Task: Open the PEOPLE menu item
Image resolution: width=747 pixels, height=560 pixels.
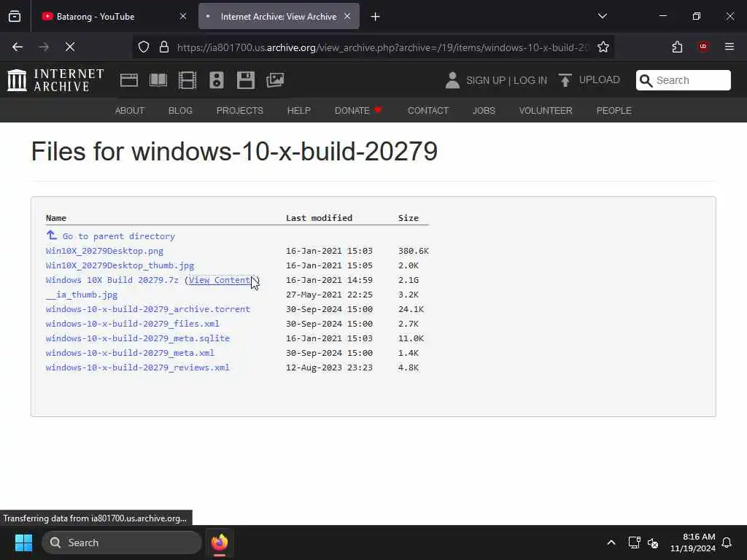Action: tap(614, 111)
